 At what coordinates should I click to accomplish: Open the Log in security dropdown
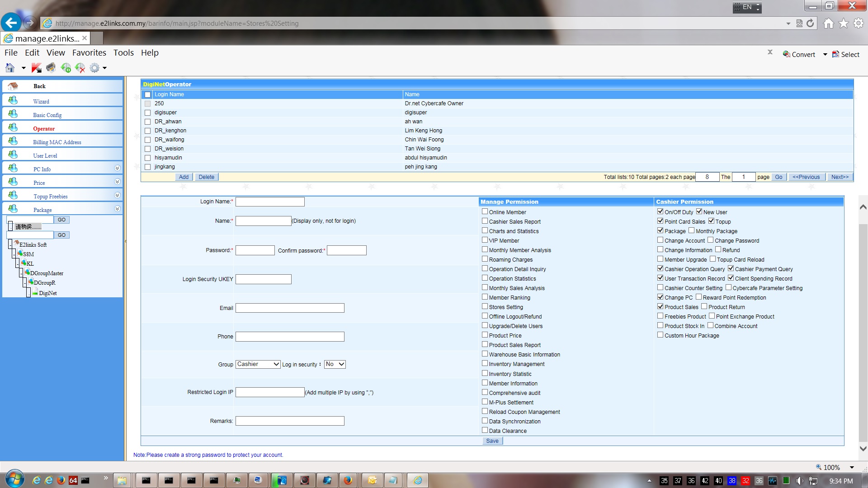335,364
